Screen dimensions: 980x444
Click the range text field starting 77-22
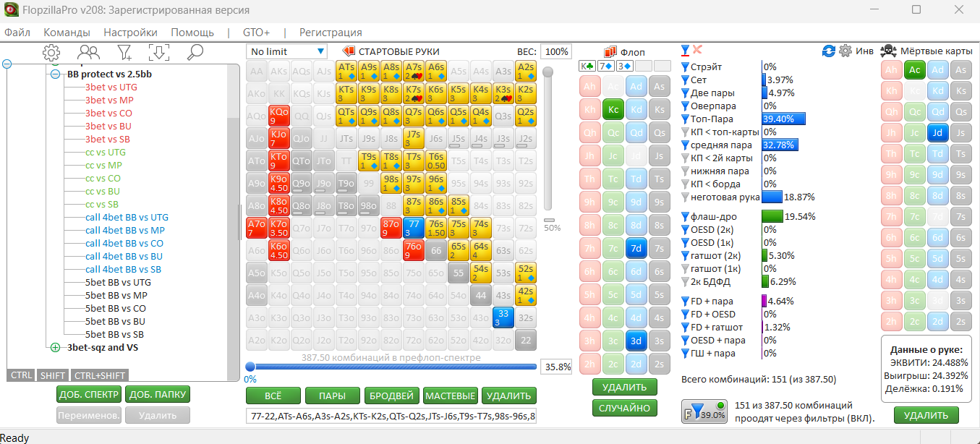tap(391, 417)
